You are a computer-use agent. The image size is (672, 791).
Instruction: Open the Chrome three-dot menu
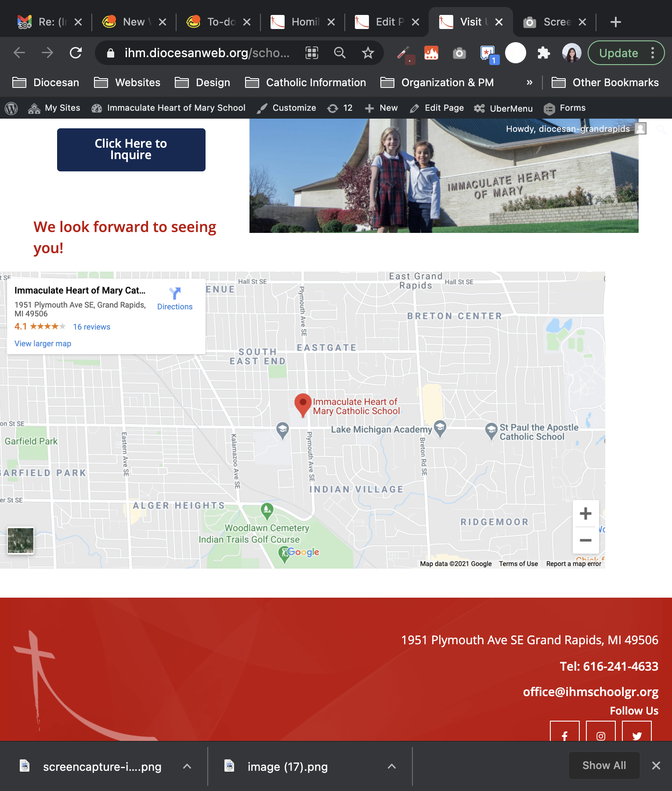[653, 53]
